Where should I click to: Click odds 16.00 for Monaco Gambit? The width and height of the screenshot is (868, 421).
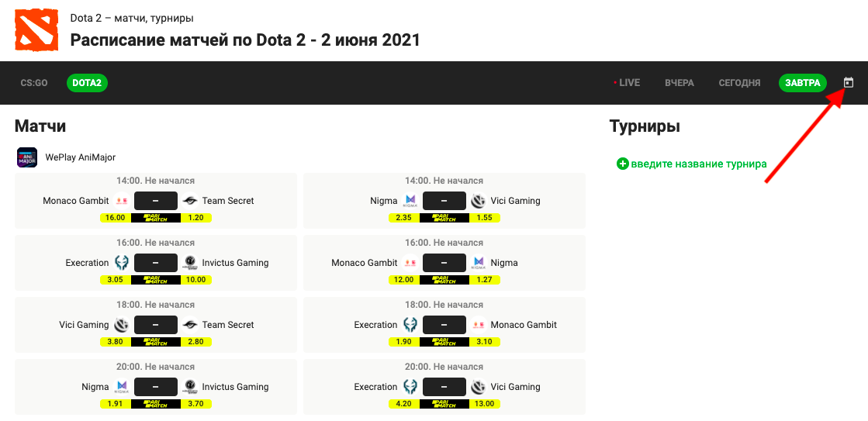click(115, 218)
